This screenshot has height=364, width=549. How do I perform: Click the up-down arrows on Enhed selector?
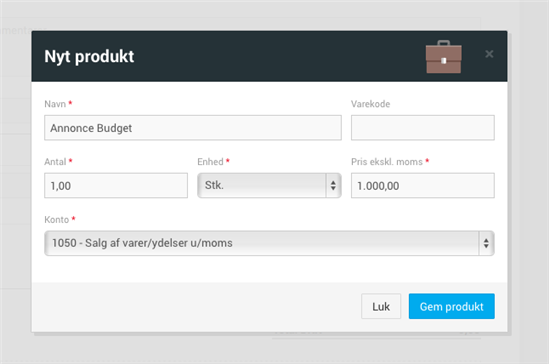click(x=333, y=186)
